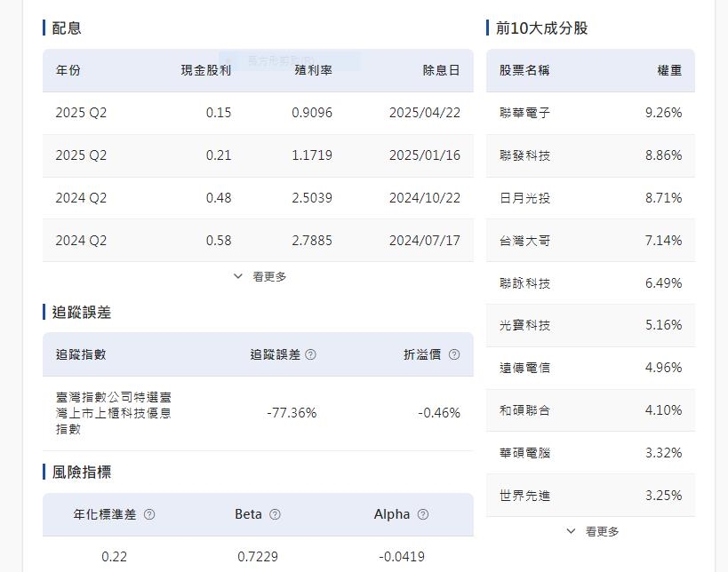Select the 聯詠科技 holding
728x572 pixels.
[x=525, y=283]
